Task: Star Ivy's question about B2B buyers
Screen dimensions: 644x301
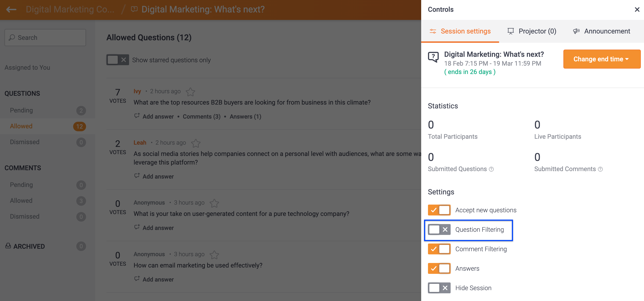Action: [x=190, y=92]
